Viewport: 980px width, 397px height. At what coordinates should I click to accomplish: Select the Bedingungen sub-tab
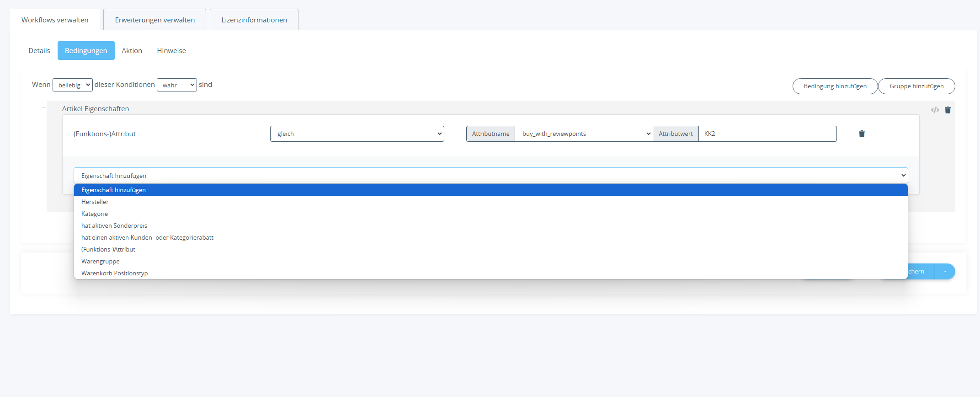coord(86,50)
